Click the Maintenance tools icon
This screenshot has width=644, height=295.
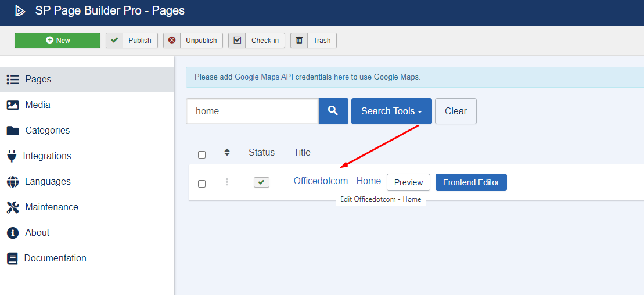tap(13, 207)
